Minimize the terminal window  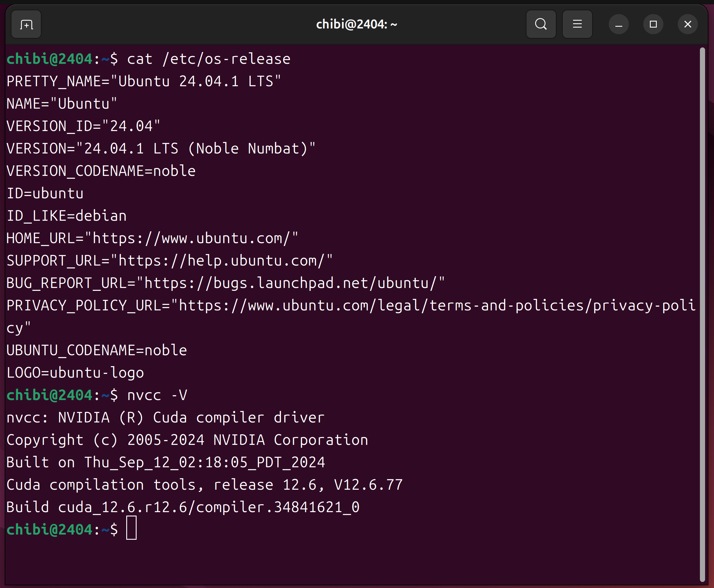pyautogui.click(x=619, y=24)
